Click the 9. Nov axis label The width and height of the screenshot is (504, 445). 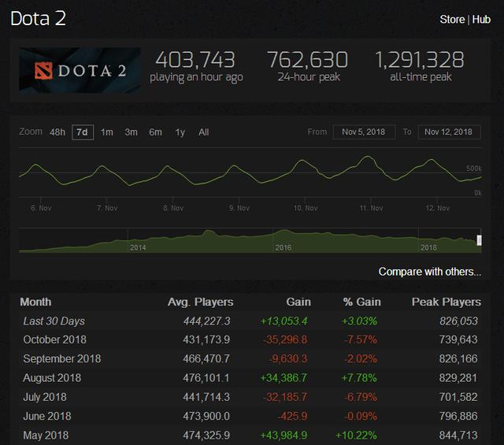click(239, 208)
